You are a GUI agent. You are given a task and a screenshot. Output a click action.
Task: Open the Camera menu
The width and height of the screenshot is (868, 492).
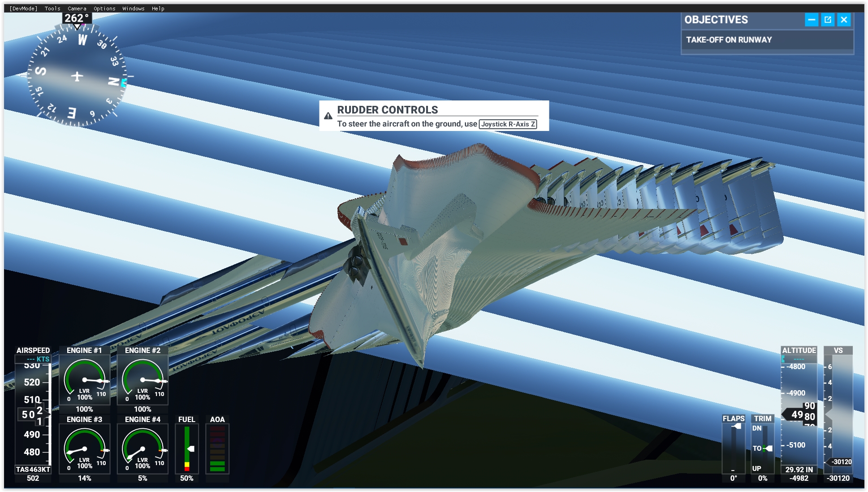point(77,9)
